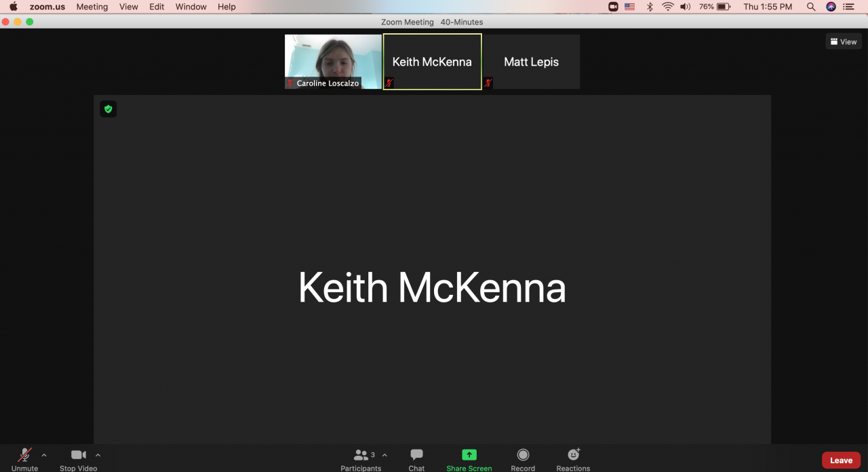Viewport: 868px width, 472px height.
Task: Click the Caroline Loscalzo name label
Action: pyautogui.click(x=328, y=83)
